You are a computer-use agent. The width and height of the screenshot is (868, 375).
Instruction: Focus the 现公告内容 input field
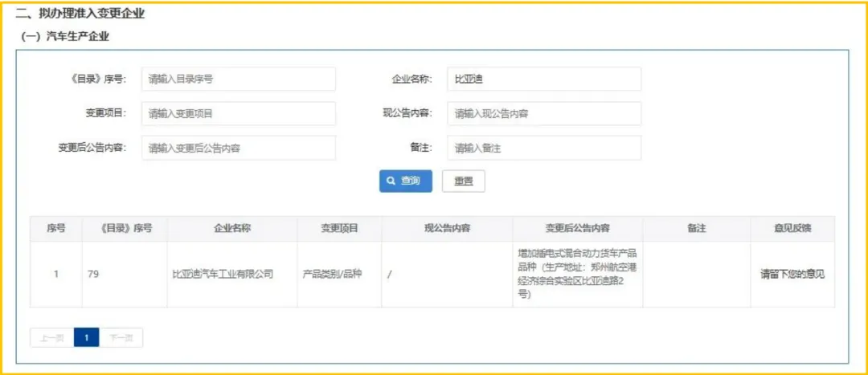pos(544,113)
